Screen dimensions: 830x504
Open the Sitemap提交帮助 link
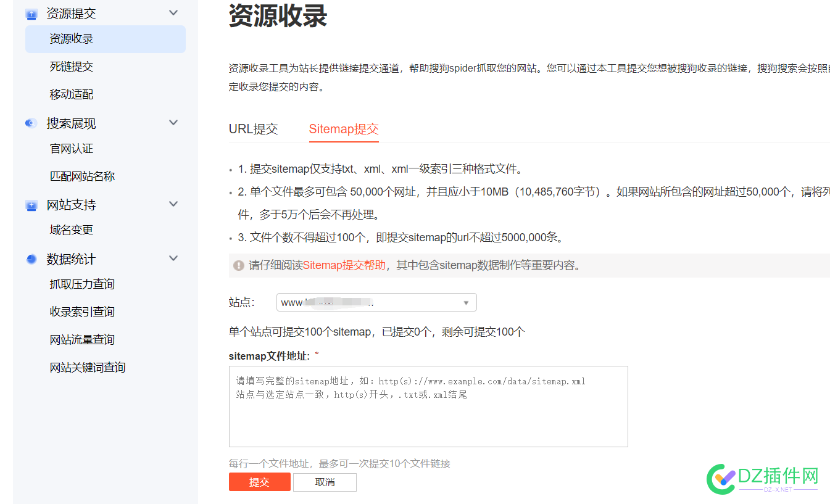tap(344, 265)
